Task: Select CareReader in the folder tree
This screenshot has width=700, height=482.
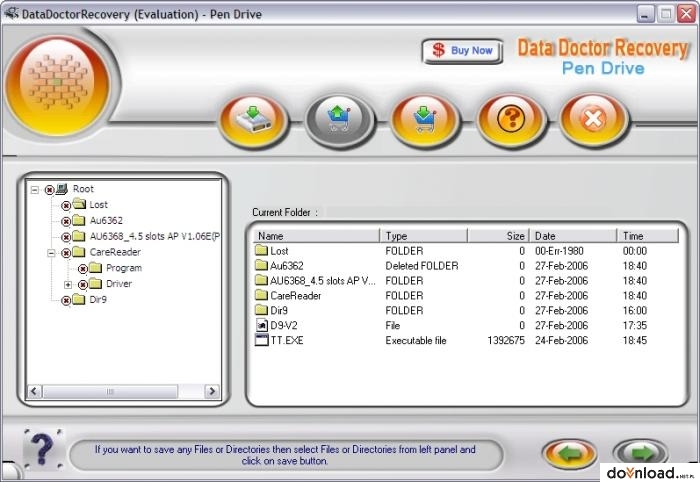Action: 115,252
